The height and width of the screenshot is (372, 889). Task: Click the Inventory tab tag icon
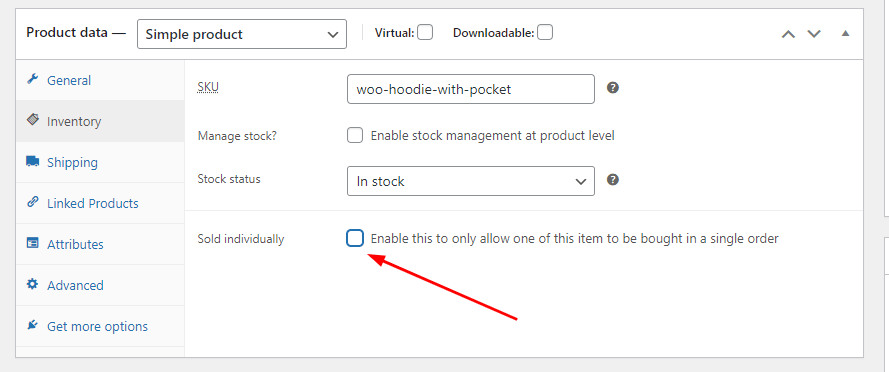[x=33, y=120]
